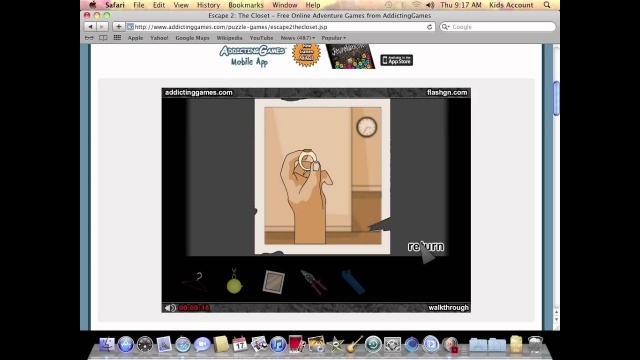Show all bookmarks book icon
Viewport: 640px width, 360px height.
pyautogui.click(x=103, y=38)
